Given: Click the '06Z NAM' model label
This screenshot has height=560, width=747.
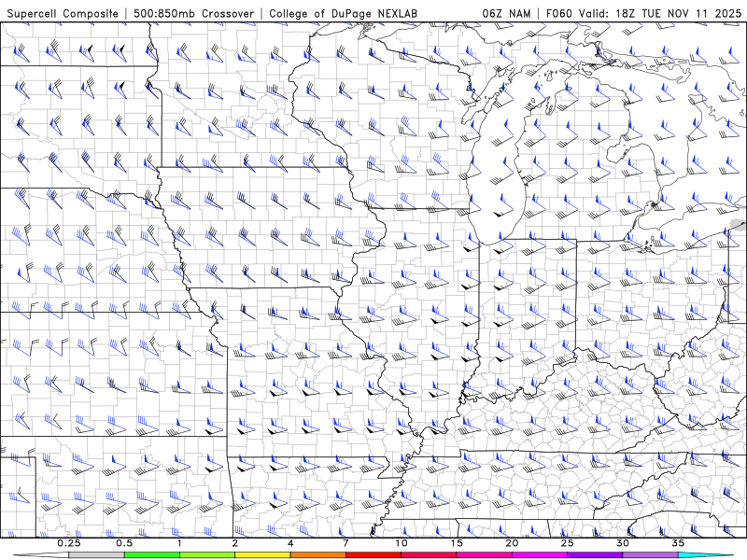Looking at the screenshot, I should [506, 13].
